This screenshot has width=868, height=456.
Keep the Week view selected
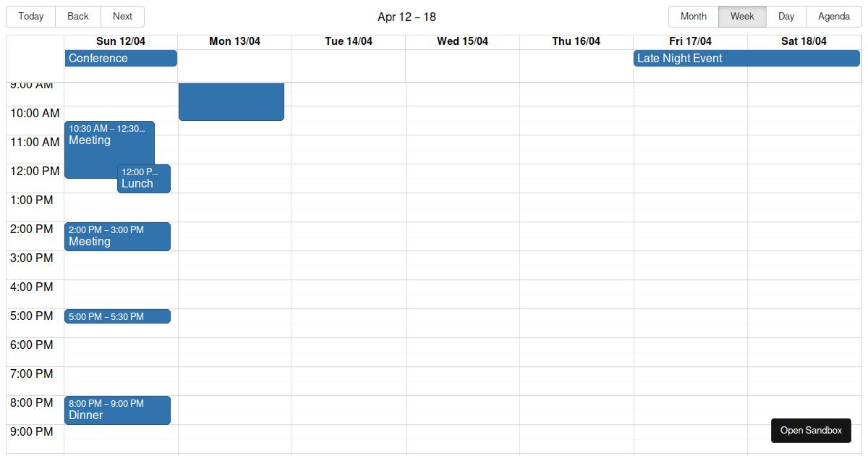(742, 16)
